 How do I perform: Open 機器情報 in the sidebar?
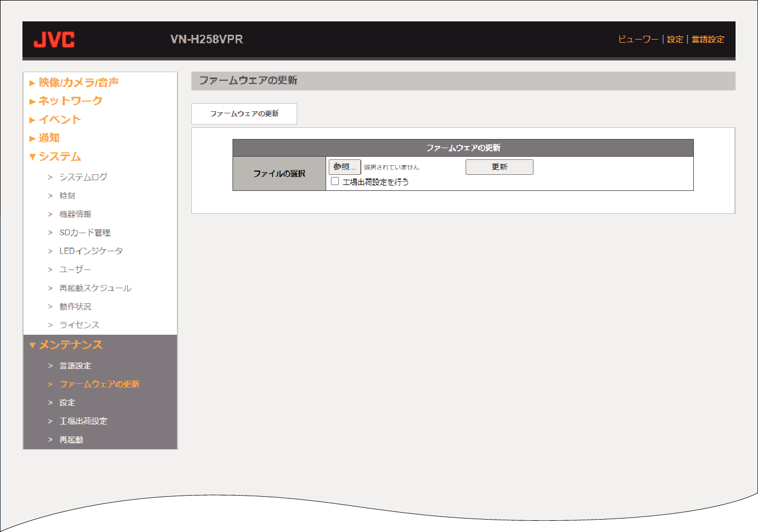[75, 214]
